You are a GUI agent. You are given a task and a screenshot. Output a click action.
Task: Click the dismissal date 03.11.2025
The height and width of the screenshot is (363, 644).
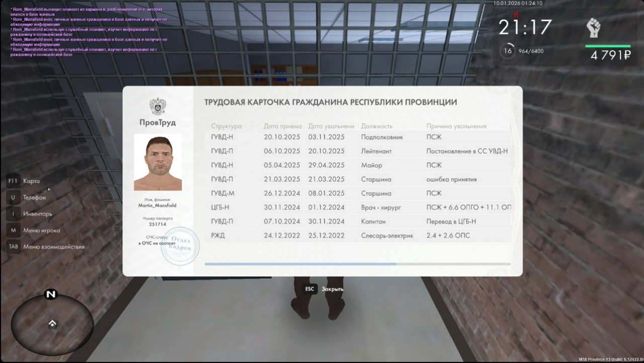point(327,137)
